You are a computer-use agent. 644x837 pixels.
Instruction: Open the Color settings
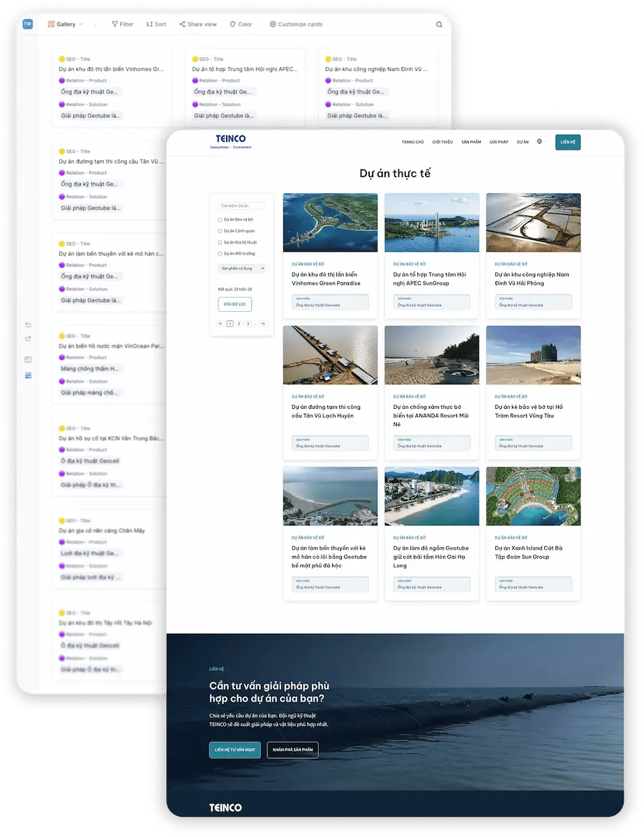(x=241, y=24)
